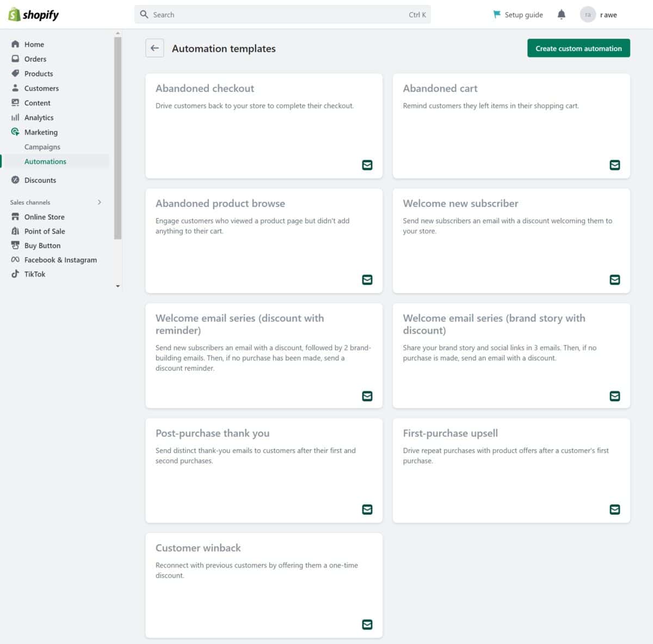Select the Abandoned checkout template title
The height and width of the screenshot is (644, 653).
click(x=205, y=88)
